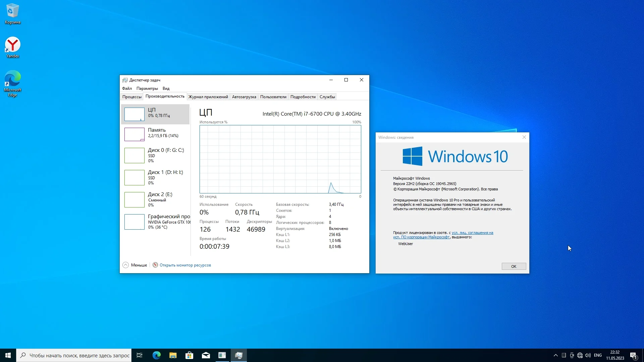Click the volume icon in the system tray
This screenshot has width=644, height=362.
tap(588, 355)
